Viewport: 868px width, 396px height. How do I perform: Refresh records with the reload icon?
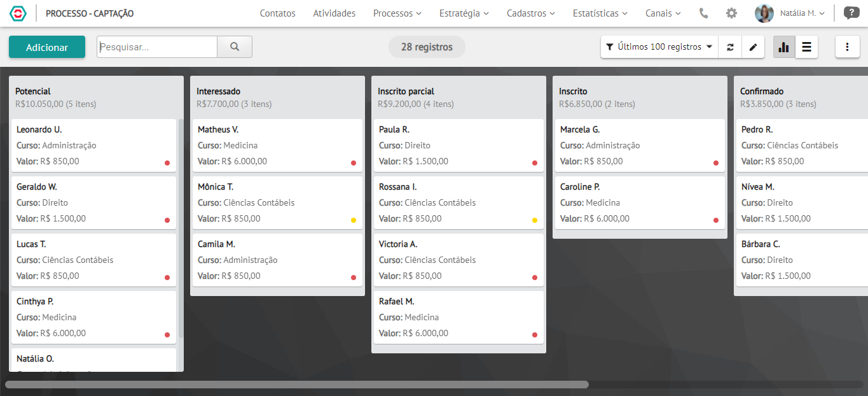(730, 46)
